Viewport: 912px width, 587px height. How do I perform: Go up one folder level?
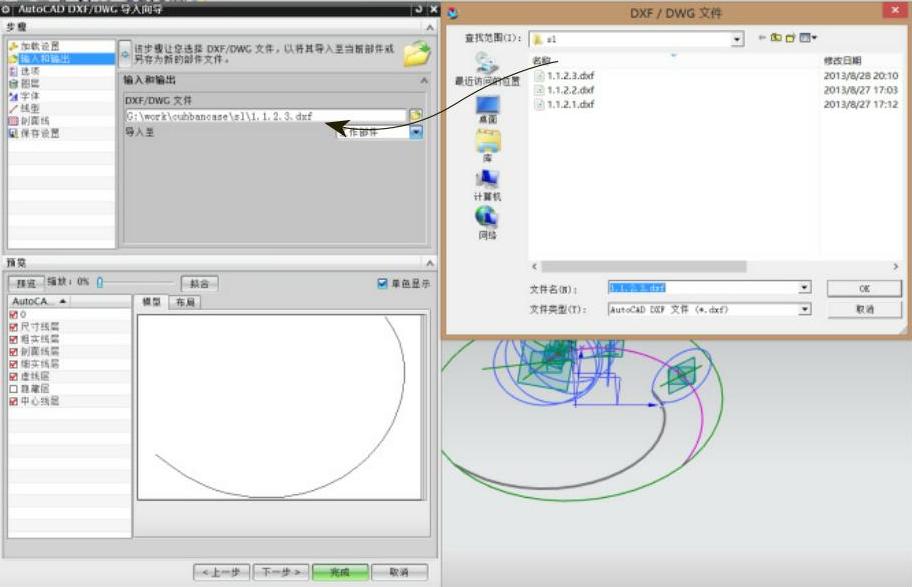(776, 38)
